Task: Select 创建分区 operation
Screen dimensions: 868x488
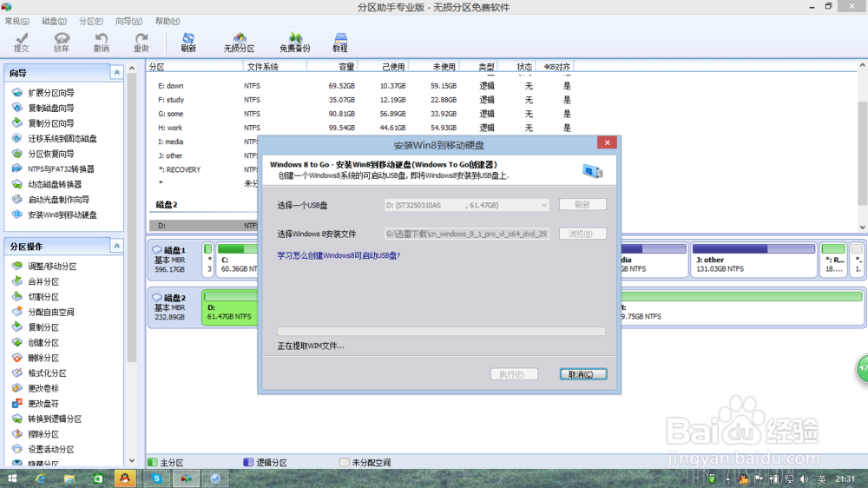Action: pyautogui.click(x=43, y=342)
